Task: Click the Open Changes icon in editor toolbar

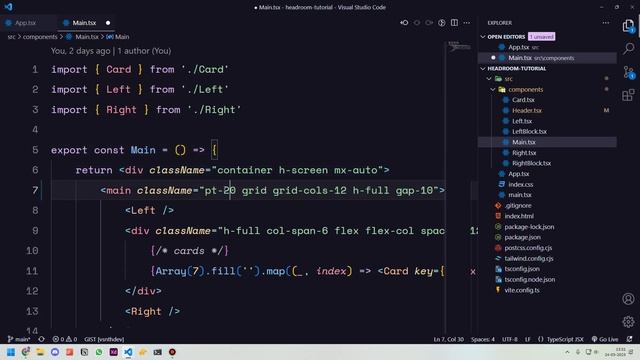Action: pos(442,23)
